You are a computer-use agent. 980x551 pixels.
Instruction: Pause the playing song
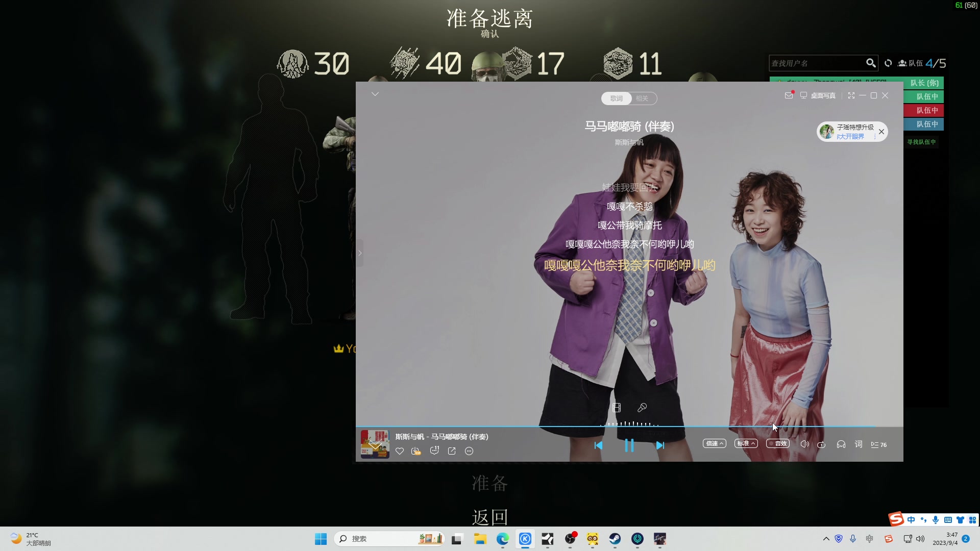[629, 445]
